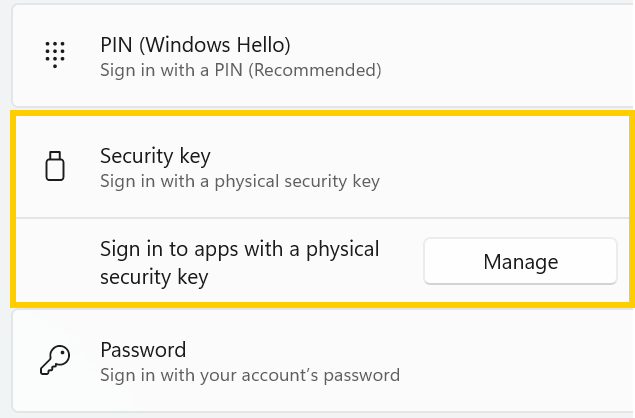
Task: Expand the PIN (Windows Hello) option
Action: (x=320, y=56)
